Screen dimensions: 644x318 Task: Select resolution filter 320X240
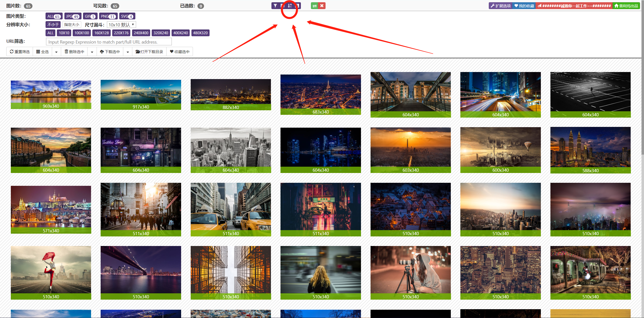[x=161, y=33]
